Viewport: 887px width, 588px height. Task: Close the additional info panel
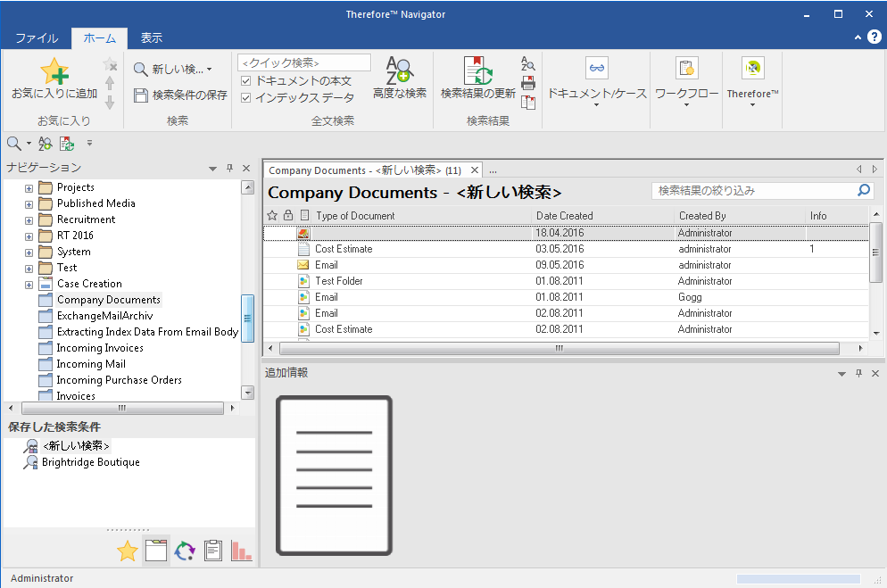tap(875, 373)
